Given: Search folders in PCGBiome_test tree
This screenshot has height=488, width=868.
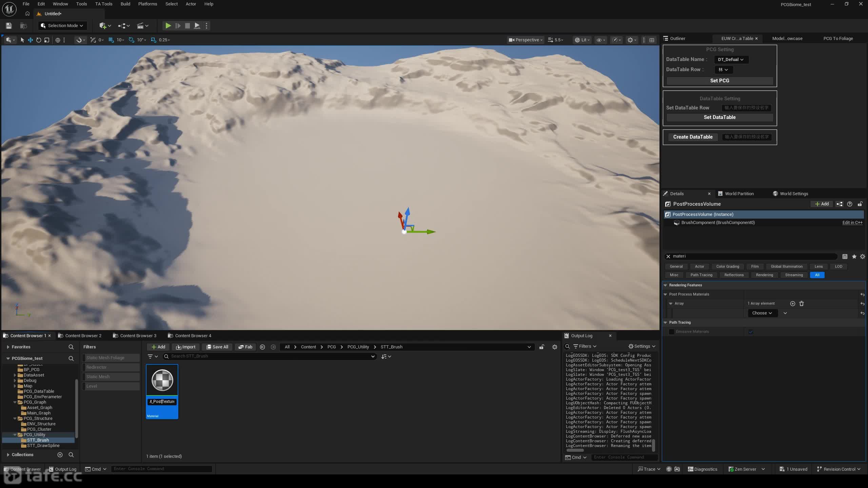Looking at the screenshot, I should click(x=71, y=359).
